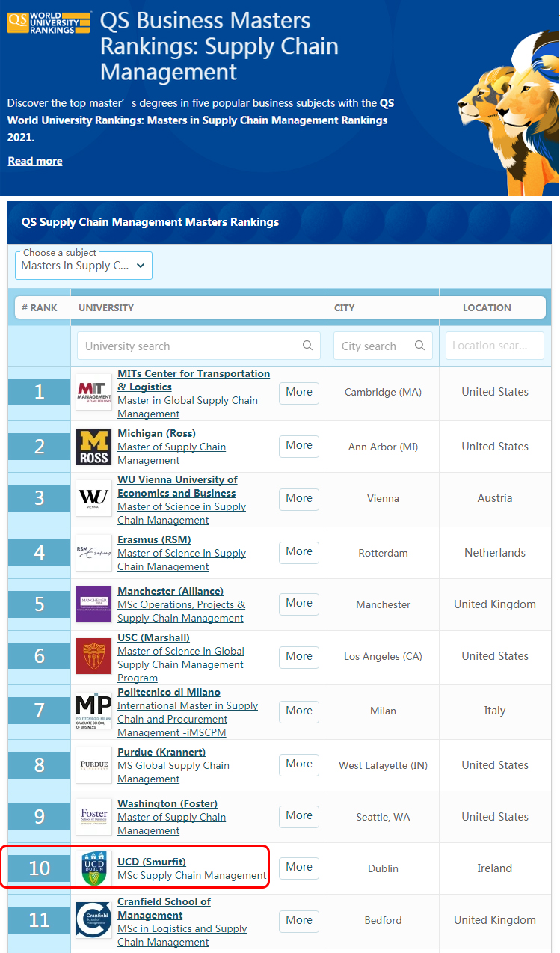Click the Rank column header
This screenshot has height=953, width=560.
click(40, 307)
